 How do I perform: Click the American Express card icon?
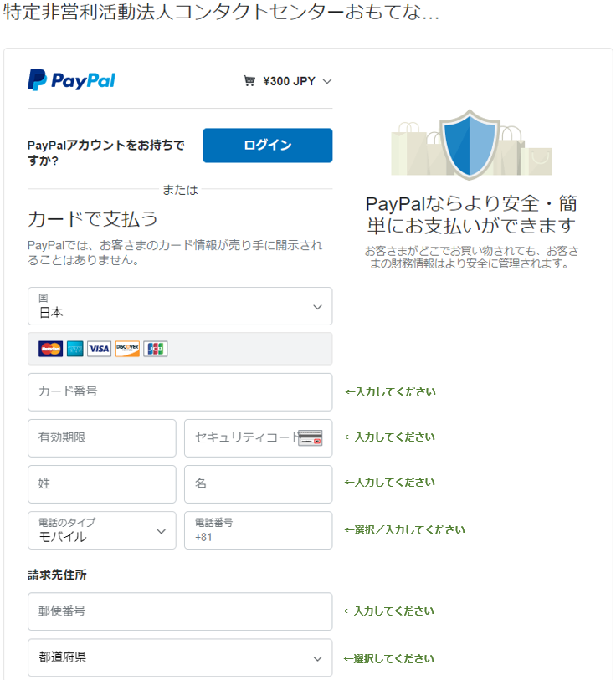click(75, 349)
